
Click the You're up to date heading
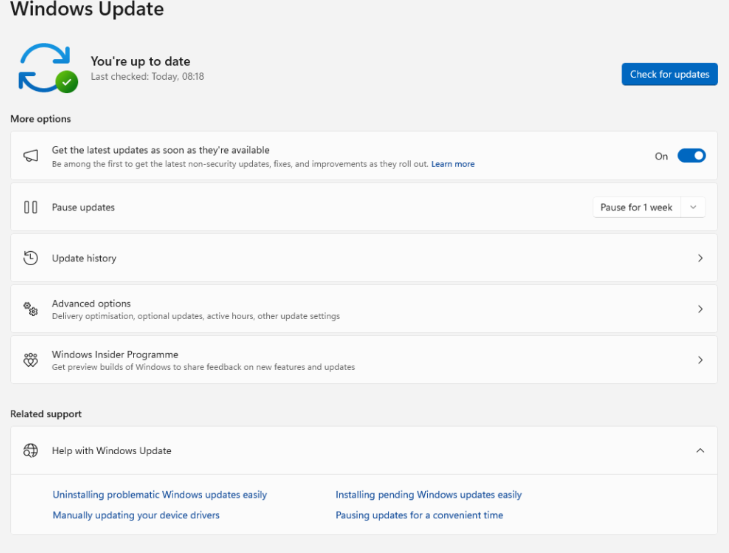140,61
